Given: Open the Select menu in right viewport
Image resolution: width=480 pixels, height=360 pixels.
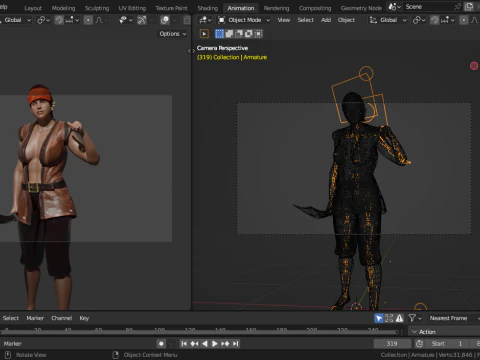Looking at the screenshot, I should pyautogui.click(x=305, y=20).
